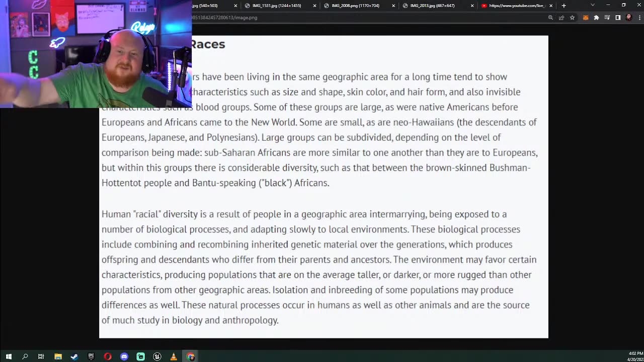Open VLC media player from taskbar
Image resolution: width=644 pixels, height=362 pixels.
point(174,356)
